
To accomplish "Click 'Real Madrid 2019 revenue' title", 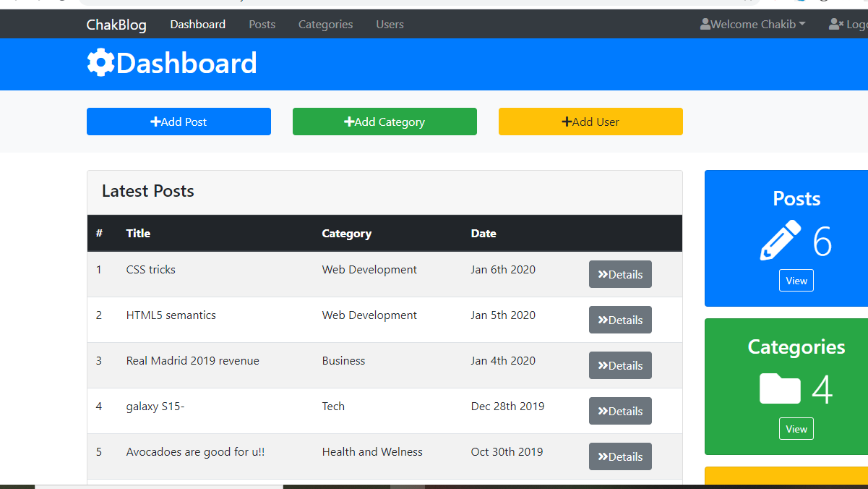I will pyautogui.click(x=193, y=361).
